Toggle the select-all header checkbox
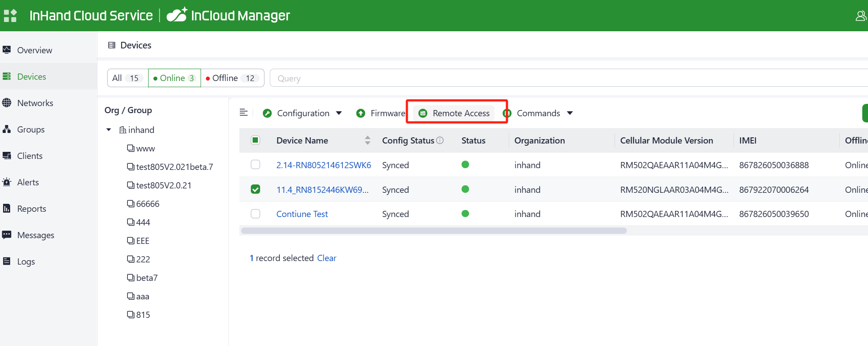The image size is (868, 346). pyautogui.click(x=255, y=140)
